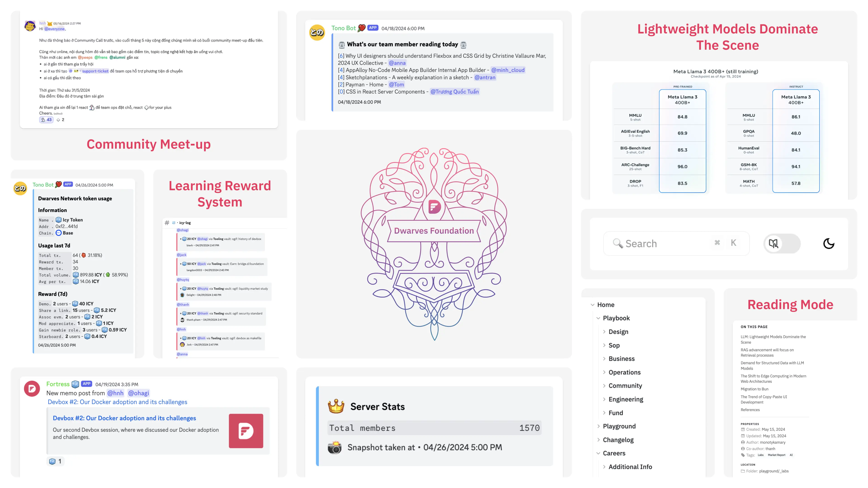Screen dimensions: 868x488
Task: Click the Server Stats crown icon
Action: 336,406
